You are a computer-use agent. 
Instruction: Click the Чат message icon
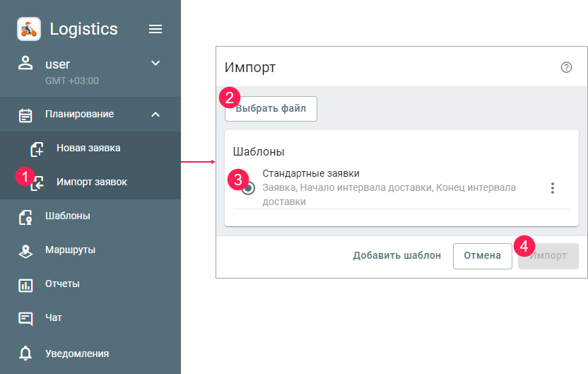[25, 319]
